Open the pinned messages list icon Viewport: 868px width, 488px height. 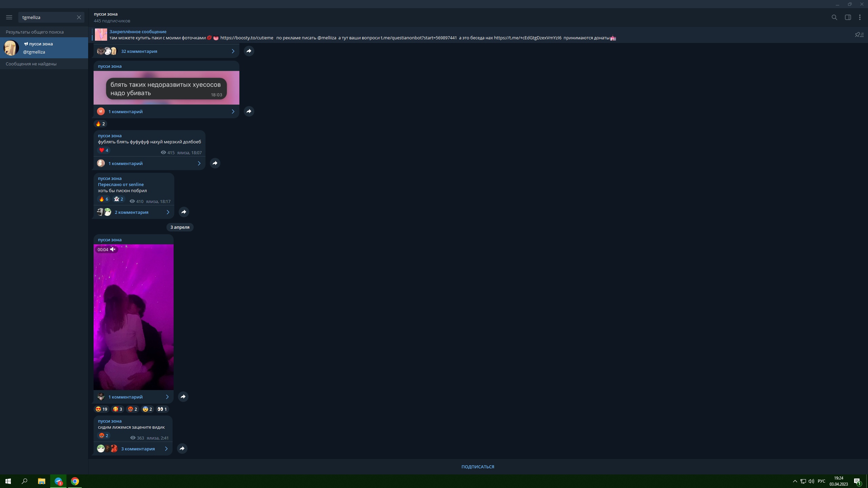click(x=859, y=35)
